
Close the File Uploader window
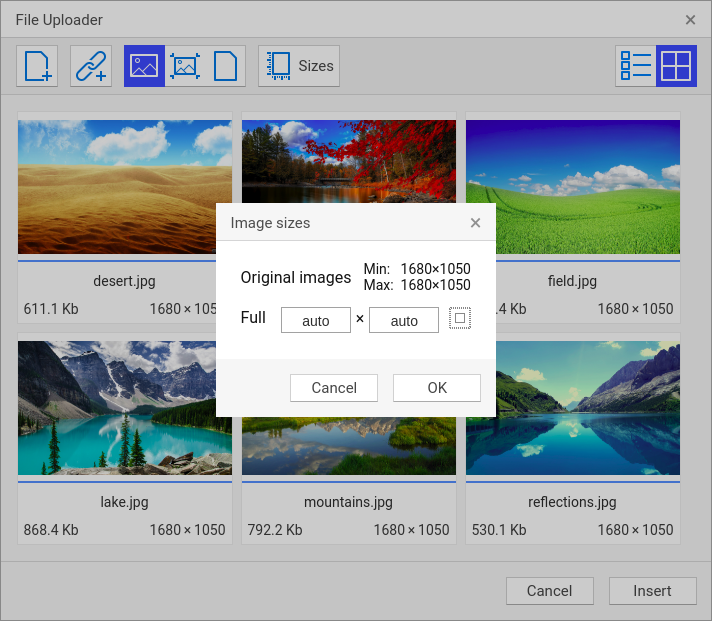690,20
